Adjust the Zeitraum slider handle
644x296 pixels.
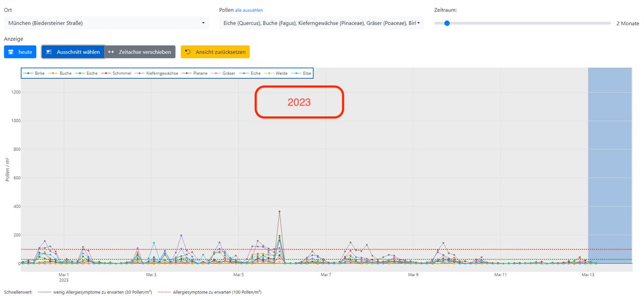click(x=447, y=23)
